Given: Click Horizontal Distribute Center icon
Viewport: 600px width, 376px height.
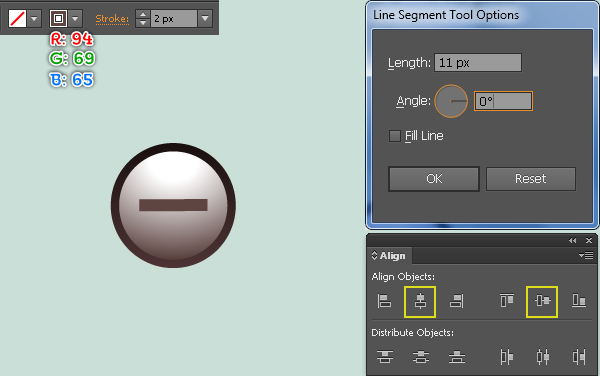Looking at the screenshot, I should [x=543, y=357].
